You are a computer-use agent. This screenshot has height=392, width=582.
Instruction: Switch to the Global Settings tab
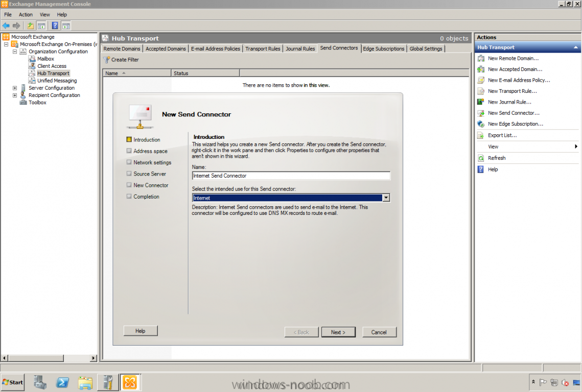point(426,48)
